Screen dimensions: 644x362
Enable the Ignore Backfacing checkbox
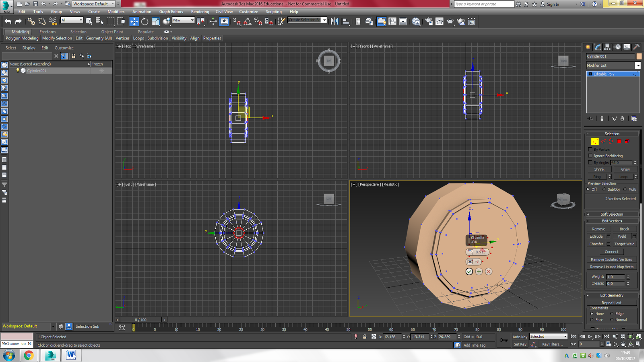click(590, 156)
